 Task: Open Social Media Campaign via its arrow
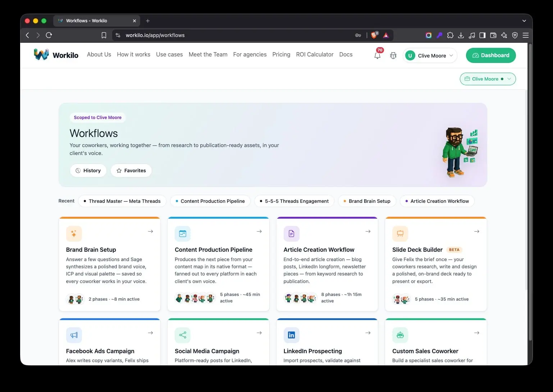point(259,333)
